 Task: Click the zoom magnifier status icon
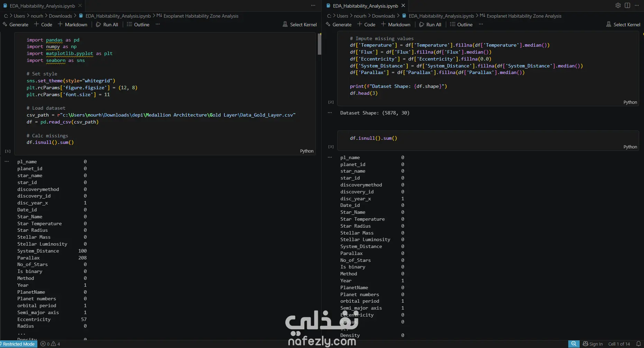(x=574, y=344)
